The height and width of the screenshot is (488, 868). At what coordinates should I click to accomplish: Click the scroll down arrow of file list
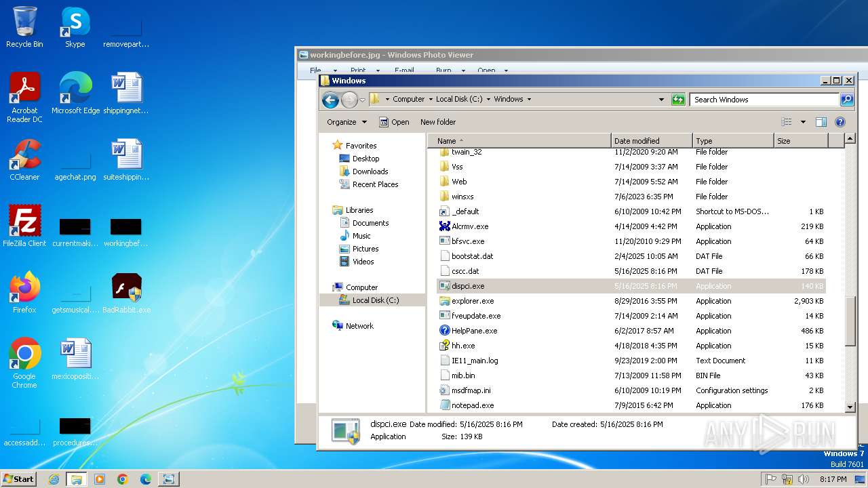pos(850,407)
